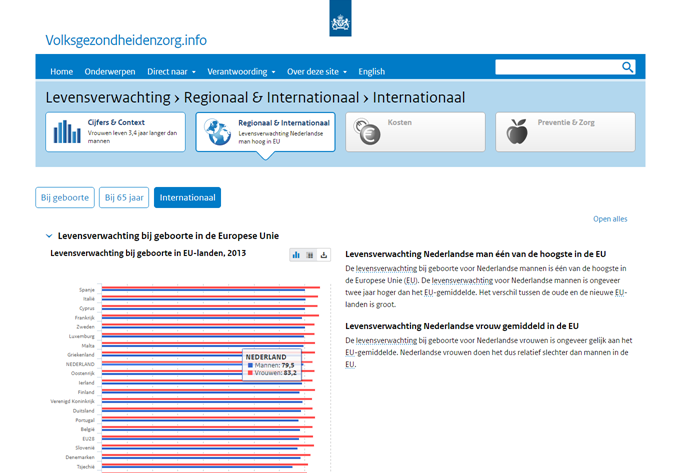
Task: Switch chart to table view
Action: tap(310, 255)
